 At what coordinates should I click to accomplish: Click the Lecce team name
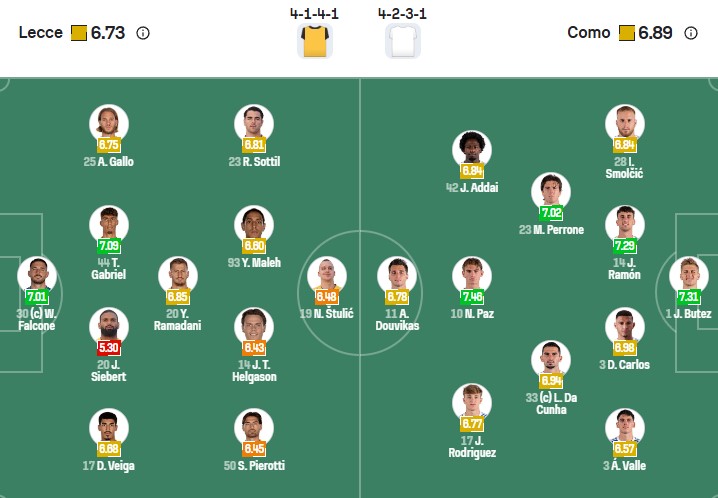[x=40, y=33]
